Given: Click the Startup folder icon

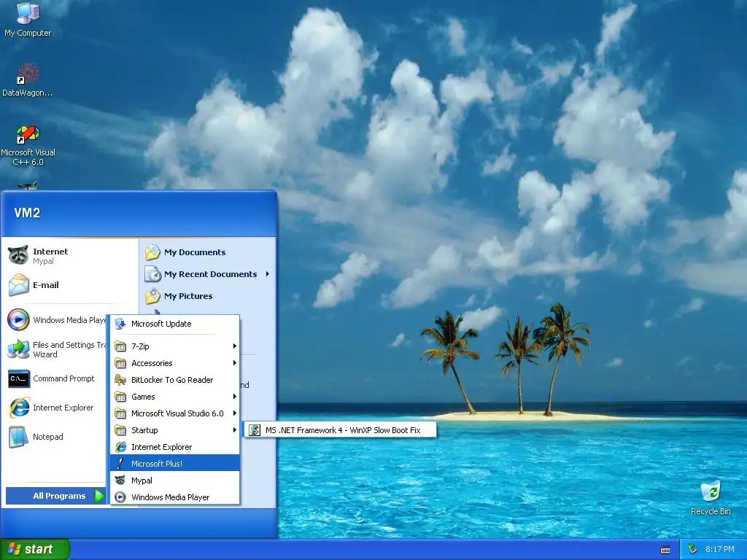Looking at the screenshot, I should (120, 430).
